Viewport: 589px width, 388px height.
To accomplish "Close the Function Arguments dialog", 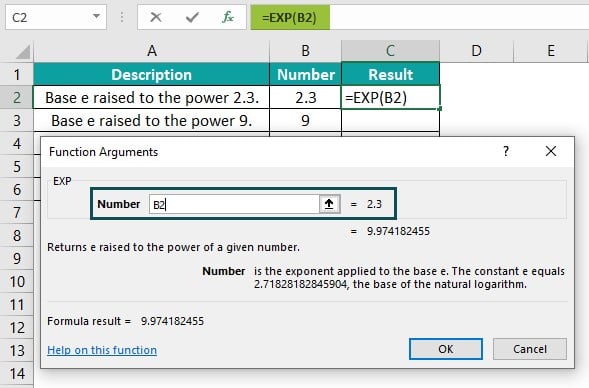I will 551,151.
